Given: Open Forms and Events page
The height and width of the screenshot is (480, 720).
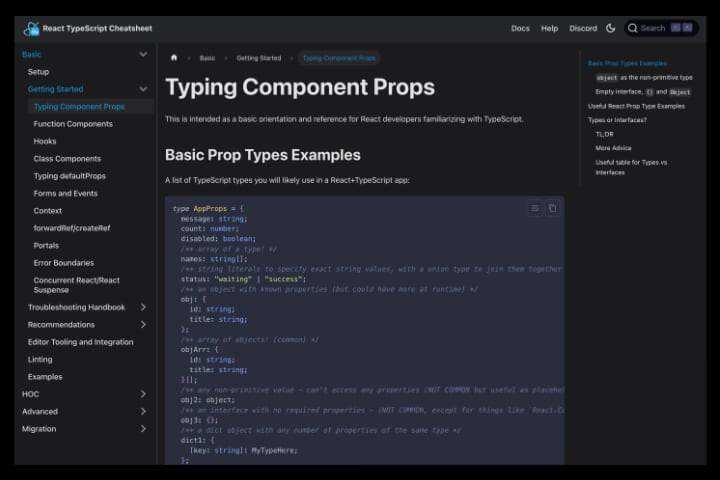Looking at the screenshot, I should tap(65, 193).
